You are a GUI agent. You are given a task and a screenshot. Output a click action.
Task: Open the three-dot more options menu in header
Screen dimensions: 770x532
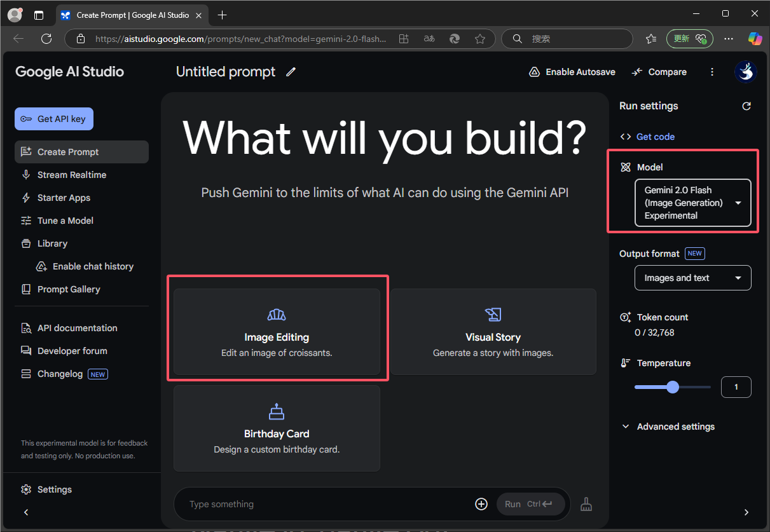[x=712, y=72]
